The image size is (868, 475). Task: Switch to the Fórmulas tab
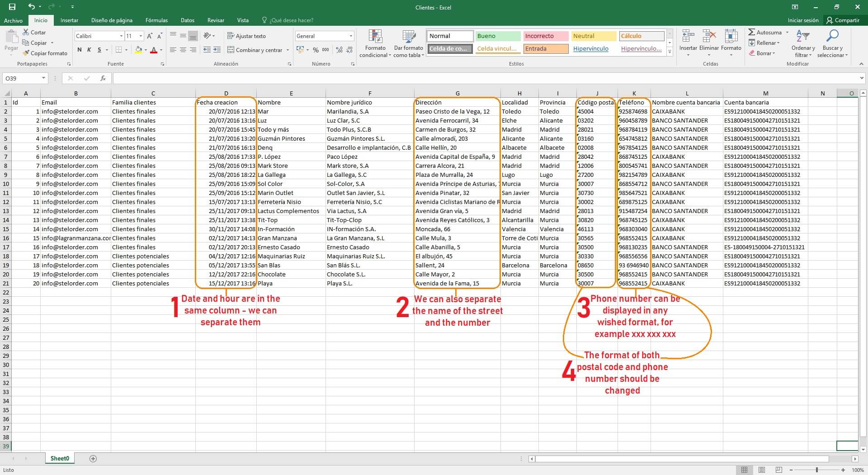click(156, 20)
